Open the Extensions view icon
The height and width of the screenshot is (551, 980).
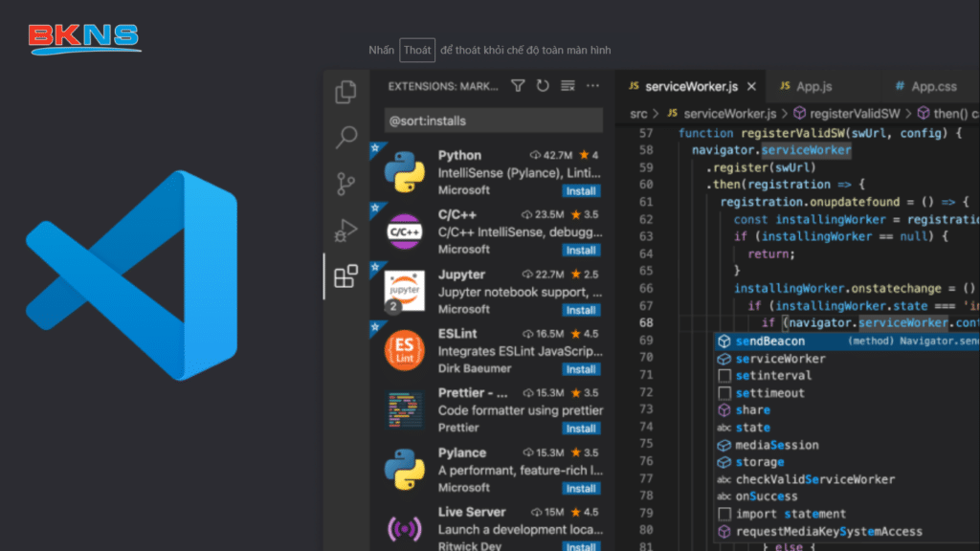coord(345,275)
